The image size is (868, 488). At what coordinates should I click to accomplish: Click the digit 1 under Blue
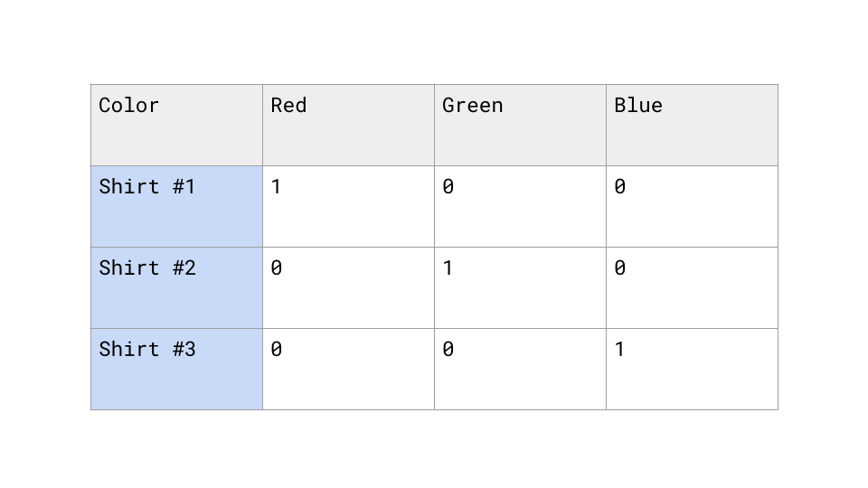click(619, 350)
